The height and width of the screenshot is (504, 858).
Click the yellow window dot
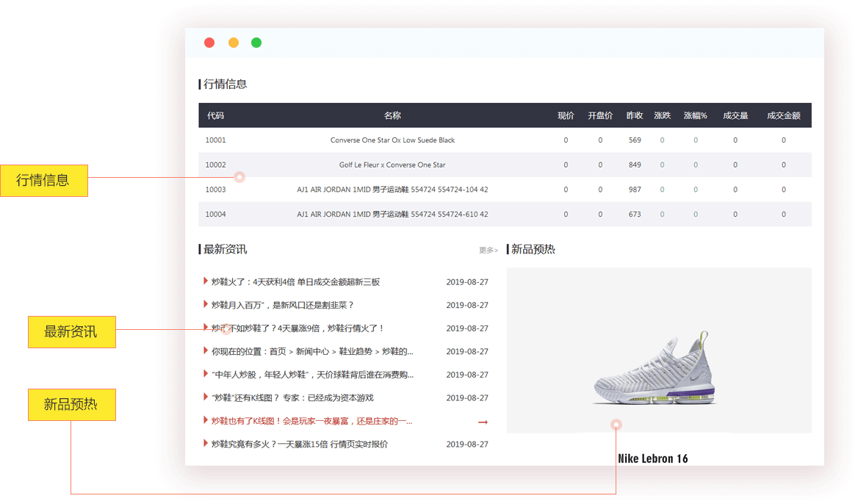pyautogui.click(x=234, y=43)
